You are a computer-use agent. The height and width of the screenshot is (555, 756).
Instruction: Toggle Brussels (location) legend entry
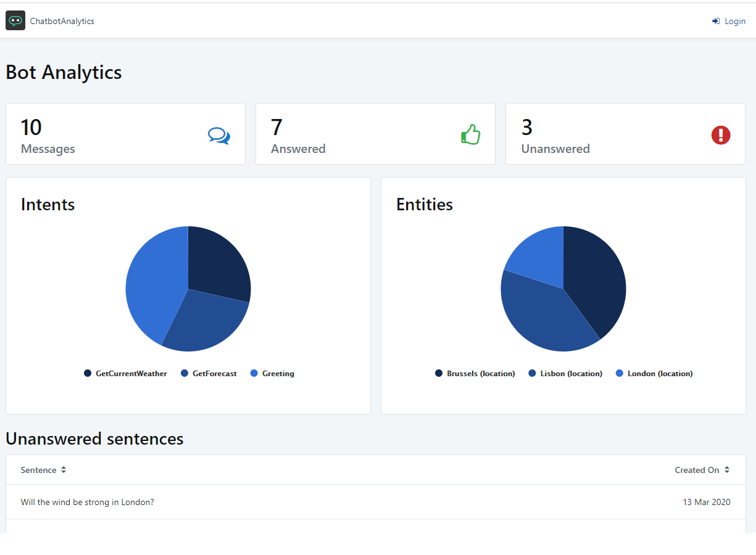point(475,373)
